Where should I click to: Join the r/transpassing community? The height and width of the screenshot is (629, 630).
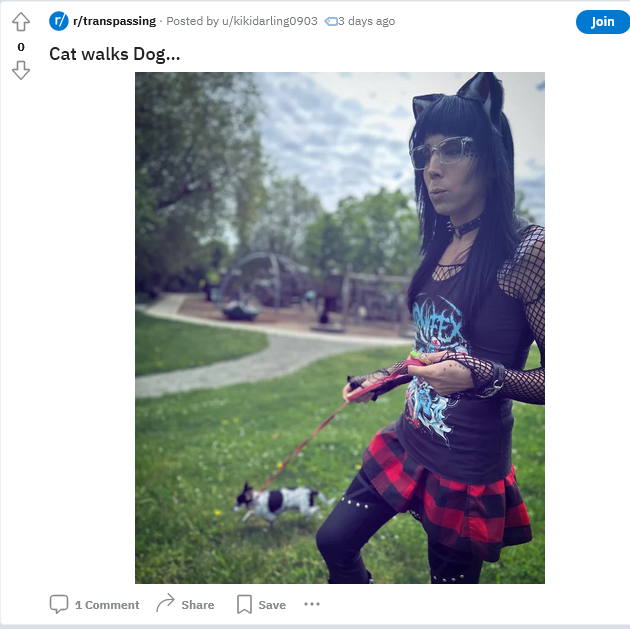[602, 22]
